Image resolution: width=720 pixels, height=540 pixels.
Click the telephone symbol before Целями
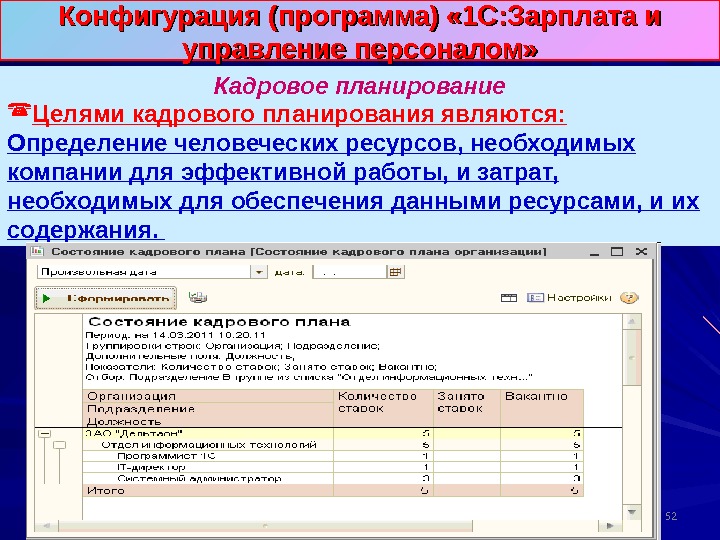19,110
